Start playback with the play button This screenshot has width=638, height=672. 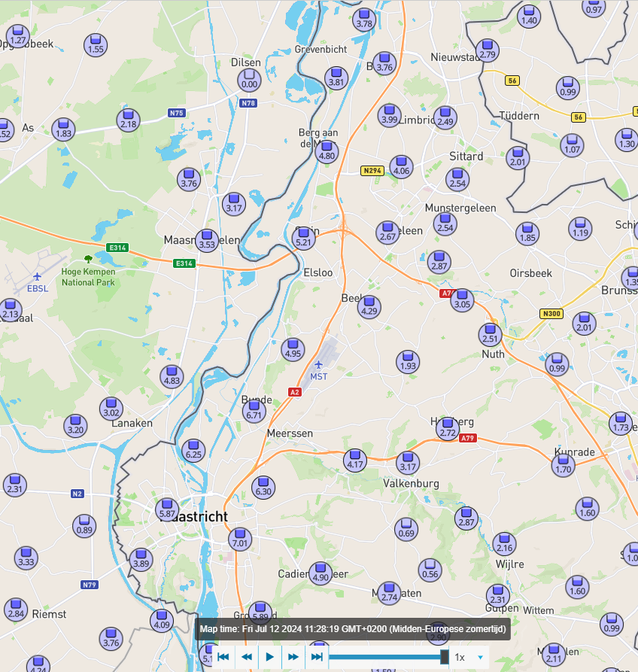269,657
